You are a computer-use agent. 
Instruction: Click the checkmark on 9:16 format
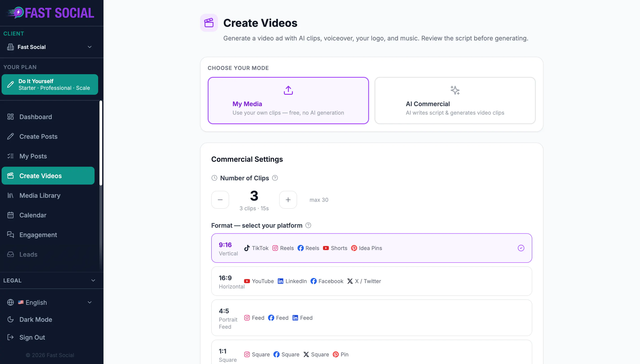click(x=521, y=248)
